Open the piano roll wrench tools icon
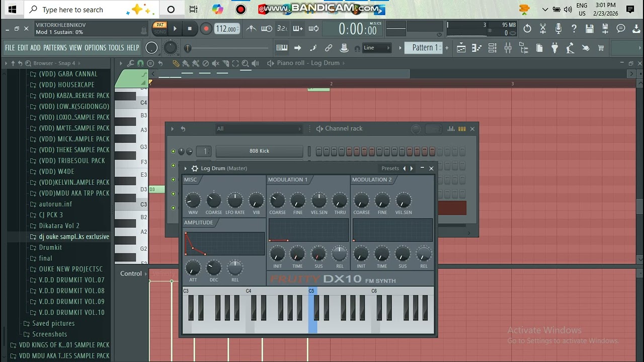Screen dimensions: 644x362 131,63
